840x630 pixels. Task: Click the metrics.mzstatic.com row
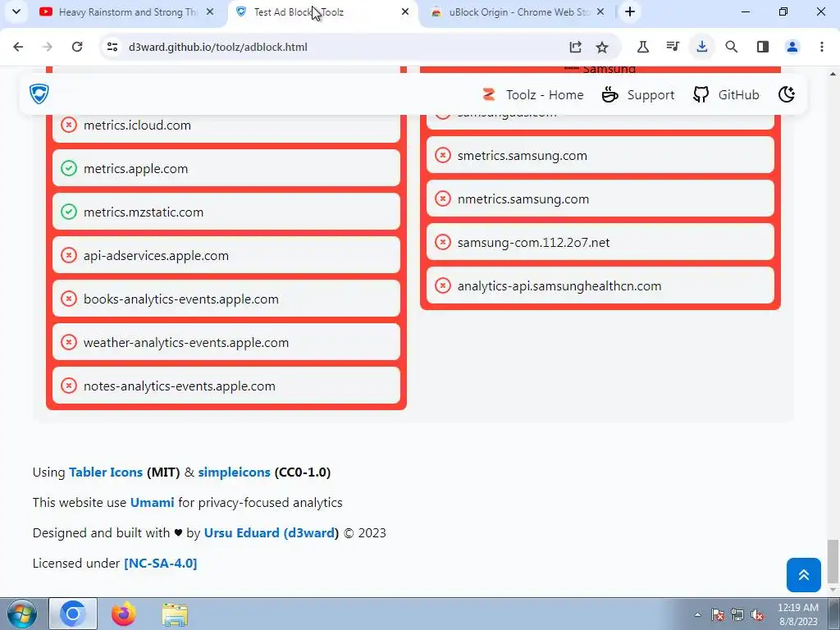point(226,212)
